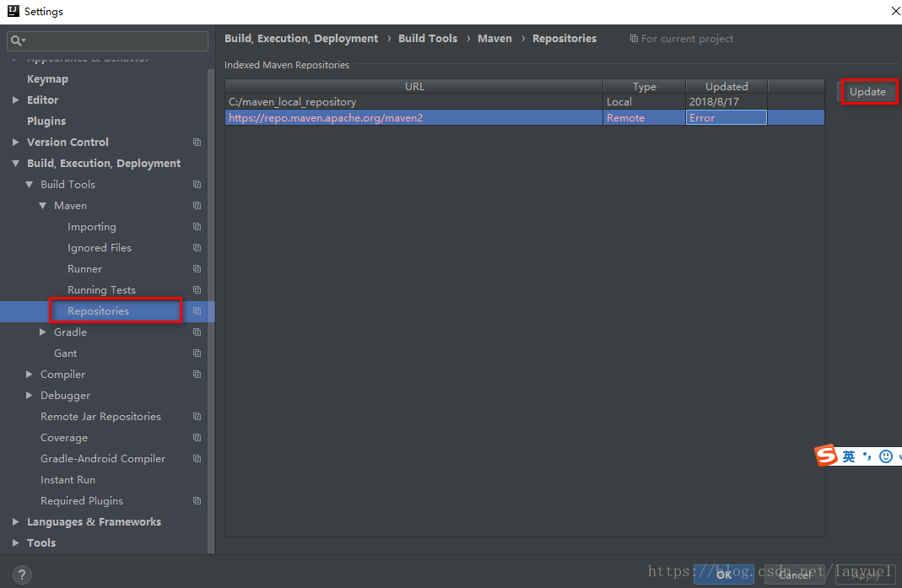Open the Gant settings page
902x588 pixels.
(66, 353)
